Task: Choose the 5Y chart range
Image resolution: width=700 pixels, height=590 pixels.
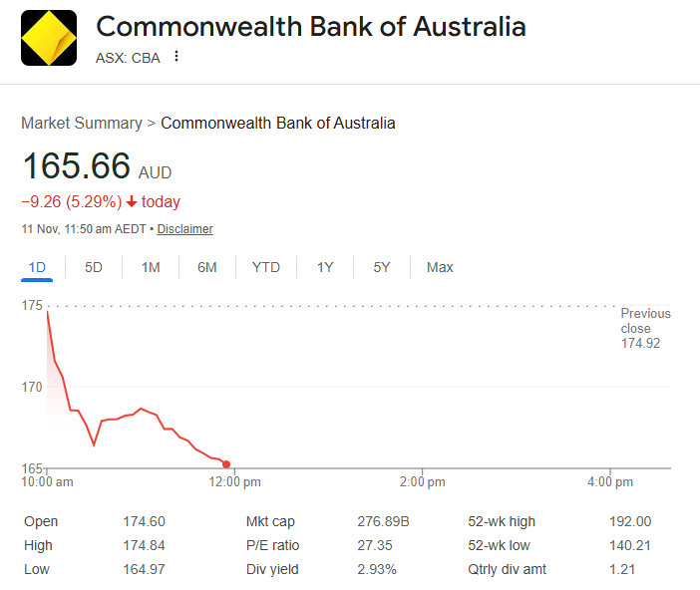Action: click(x=382, y=267)
